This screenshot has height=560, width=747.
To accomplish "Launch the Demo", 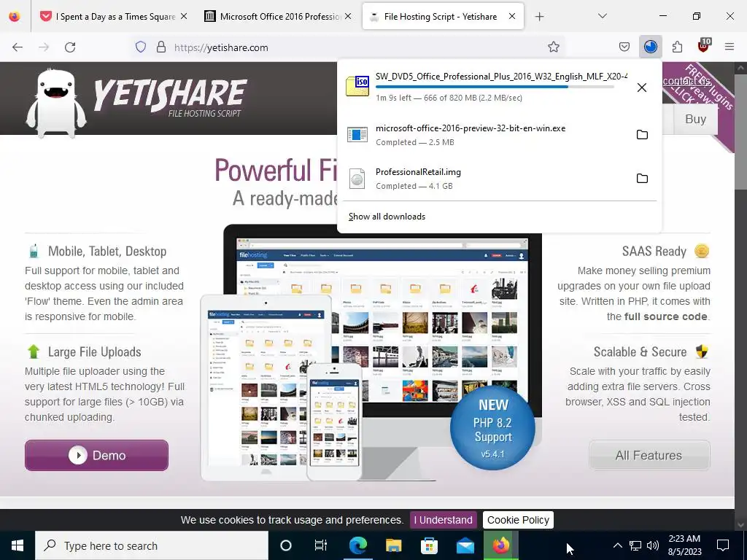I will click(x=96, y=455).
